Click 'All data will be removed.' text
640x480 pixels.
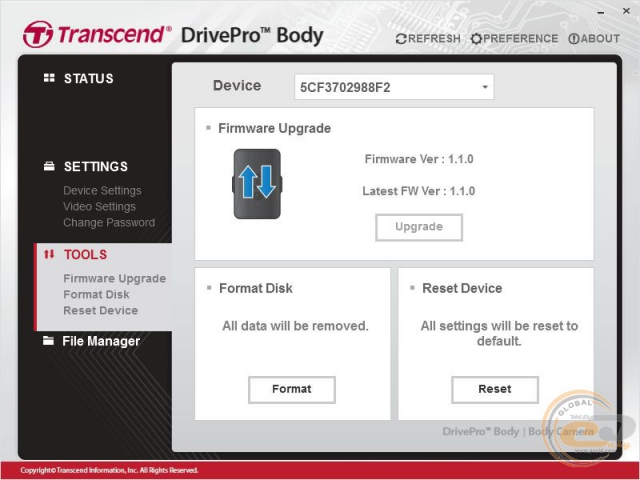(295, 326)
